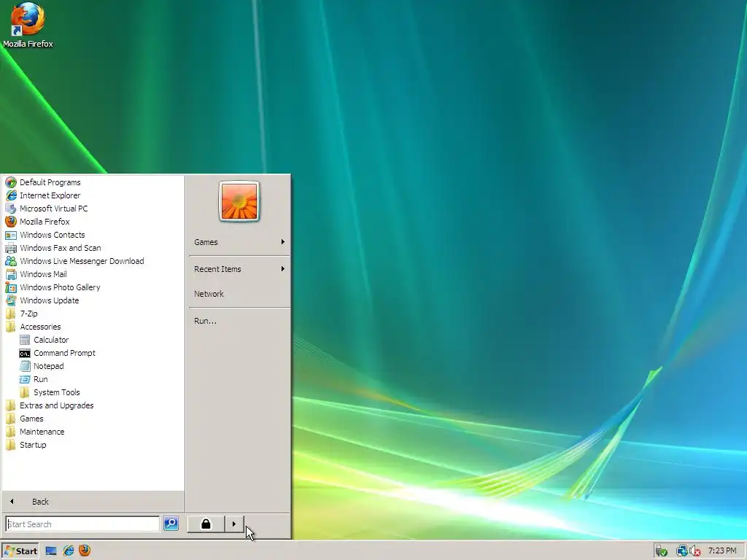Click the search magnifier button
This screenshot has width=747, height=560.
coord(171,524)
